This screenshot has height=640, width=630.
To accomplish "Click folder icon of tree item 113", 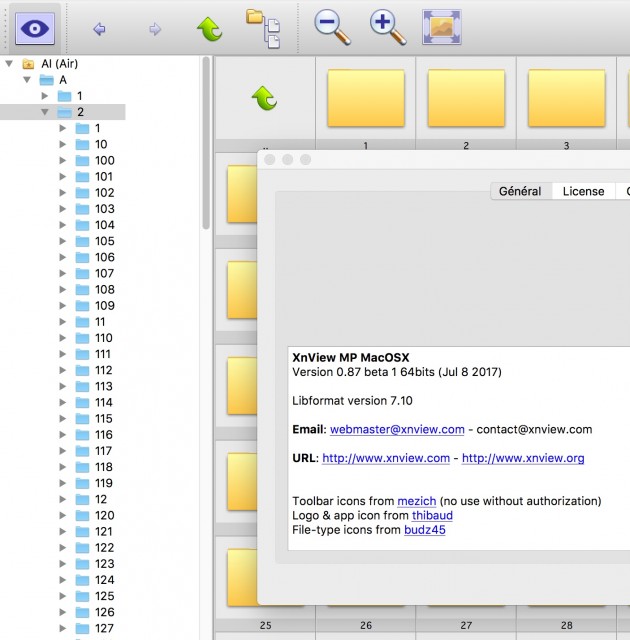I will [x=82, y=386].
